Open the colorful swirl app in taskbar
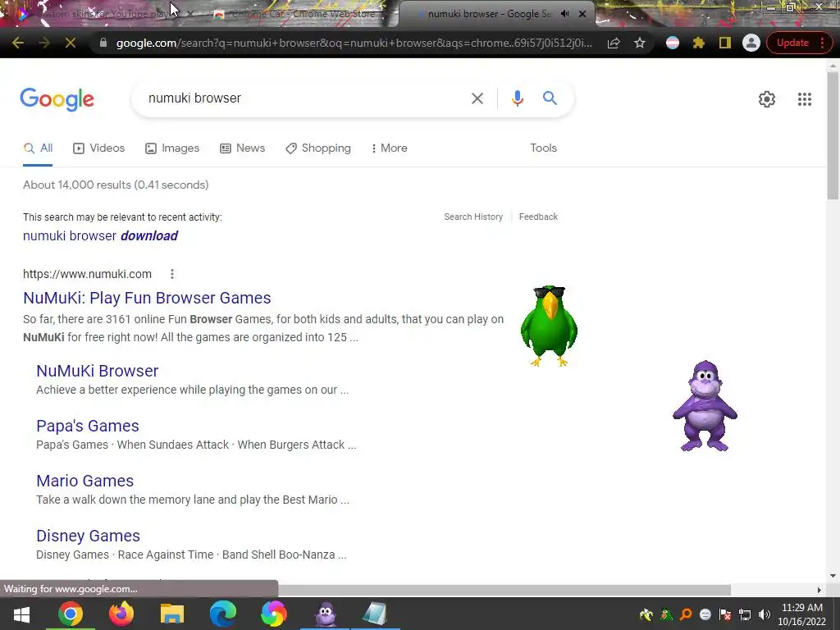 coord(274,614)
